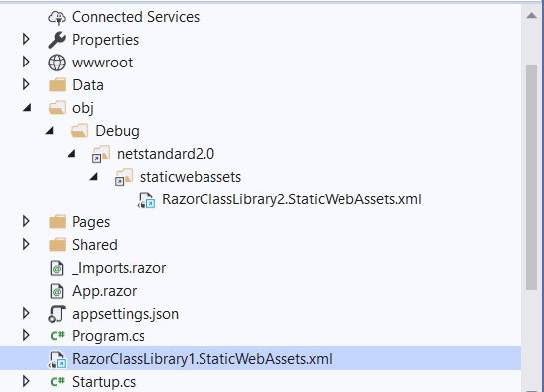Click the Pages folder icon
This screenshot has width=544, height=392.
pos(57,222)
